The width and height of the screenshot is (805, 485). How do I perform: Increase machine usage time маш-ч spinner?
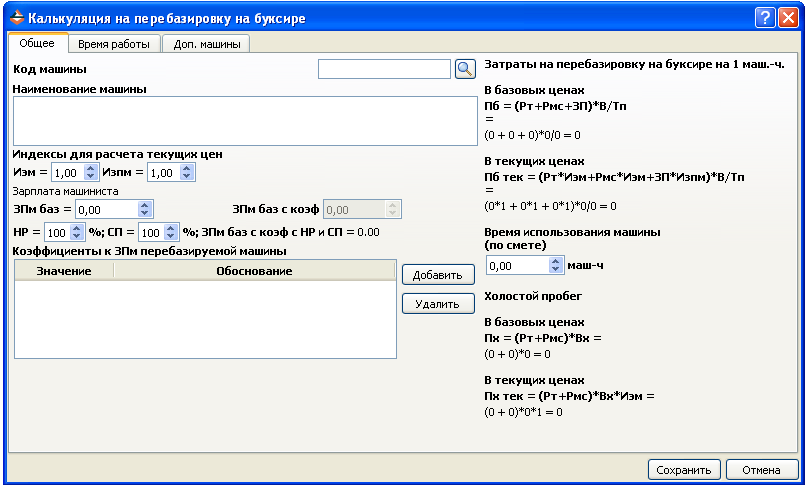(x=555, y=262)
